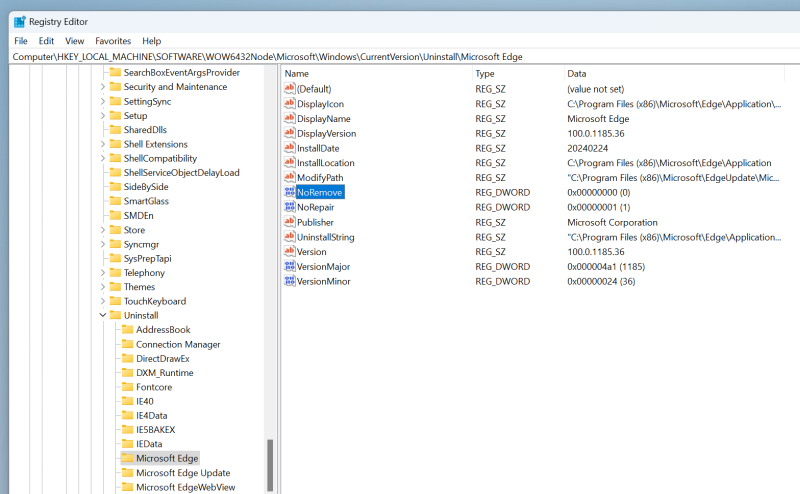
Task: Select the ShellServiceObjectDelayLoad key
Action: [x=182, y=172]
